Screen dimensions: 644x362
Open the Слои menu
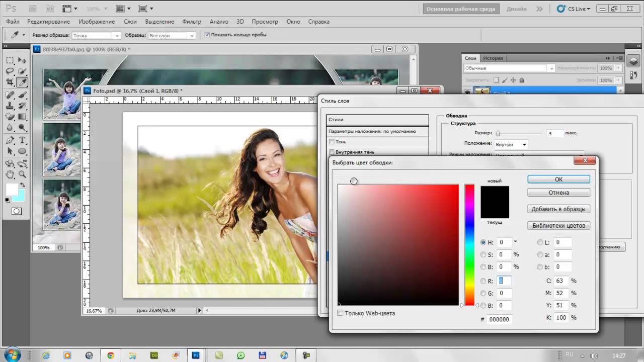[x=130, y=22]
